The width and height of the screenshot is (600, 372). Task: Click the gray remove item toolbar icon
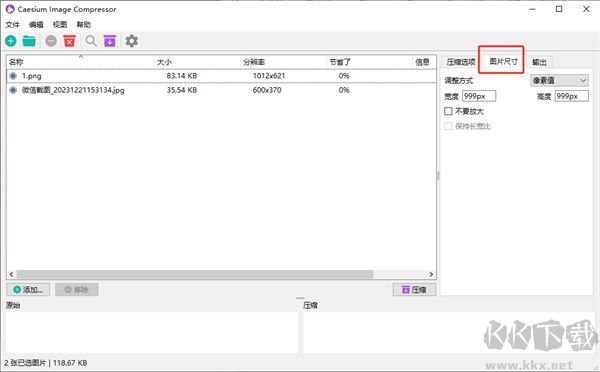point(51,41)
